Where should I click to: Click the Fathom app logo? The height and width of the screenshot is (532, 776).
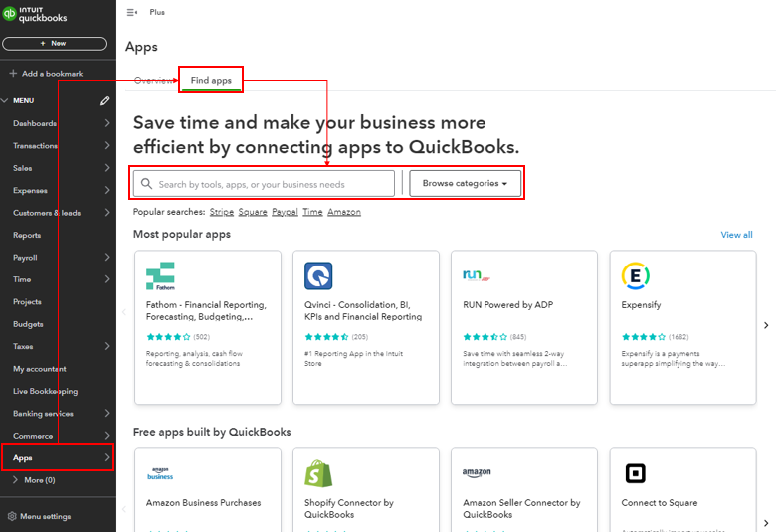(x=160, y=276)
